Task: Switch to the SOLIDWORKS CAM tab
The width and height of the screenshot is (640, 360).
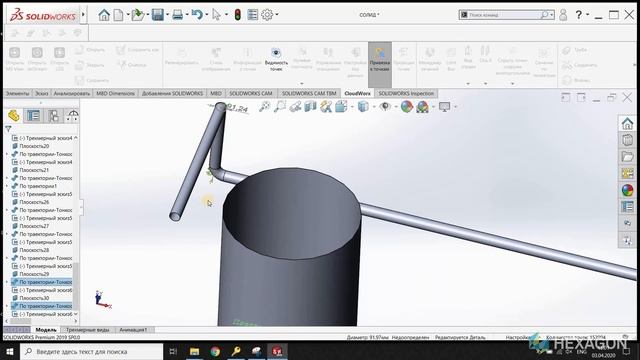Action: coord(251,93)
